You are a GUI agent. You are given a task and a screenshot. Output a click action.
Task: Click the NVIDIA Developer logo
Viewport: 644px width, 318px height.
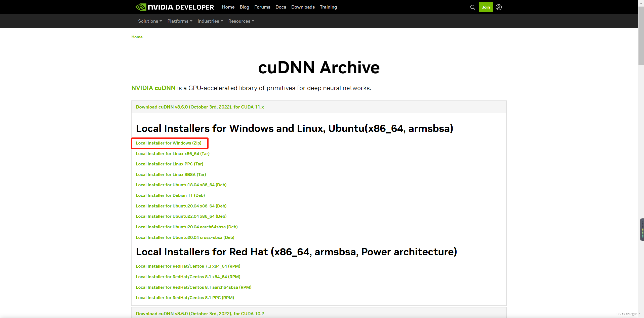click(175, 7)
